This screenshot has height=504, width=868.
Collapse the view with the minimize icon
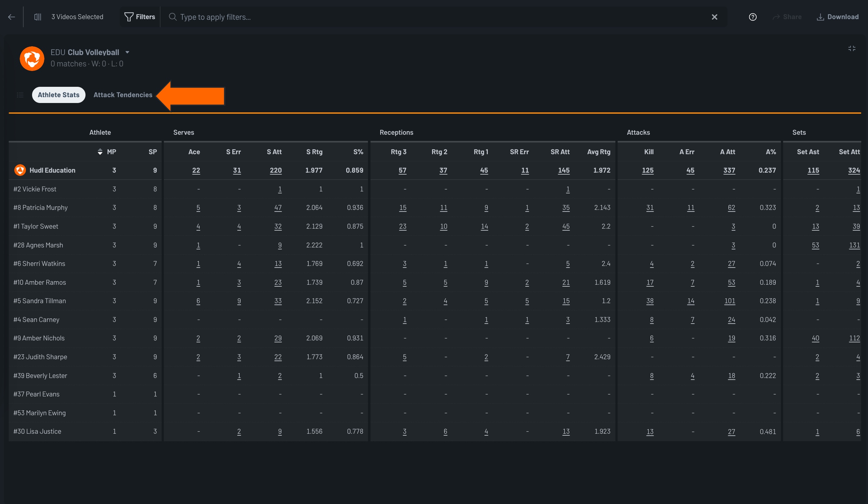pyautogui.click(x=852, y=49)
